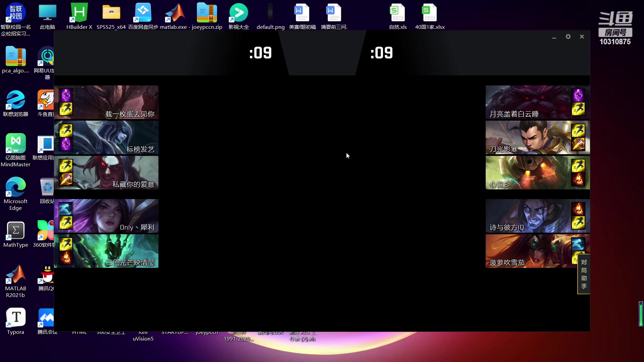Select the 载一枚蛋去见你 player card
This screenshot has height=362, width=644.
pyautogui.click(x=106, y=102)
